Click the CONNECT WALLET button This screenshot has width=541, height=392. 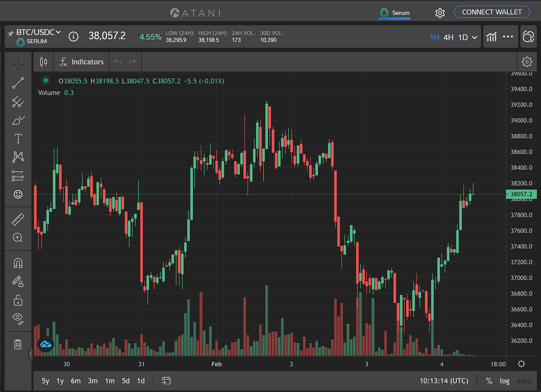tap(492, 12)
